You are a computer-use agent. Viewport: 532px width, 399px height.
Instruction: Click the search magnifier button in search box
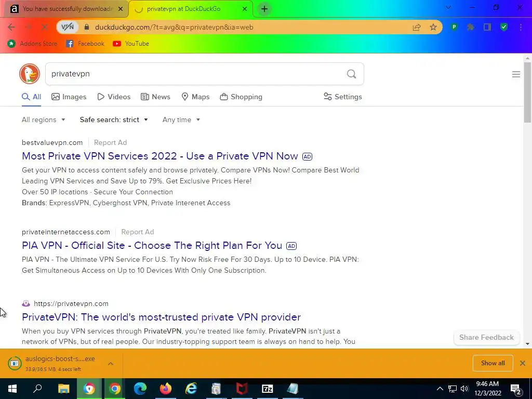352,74
